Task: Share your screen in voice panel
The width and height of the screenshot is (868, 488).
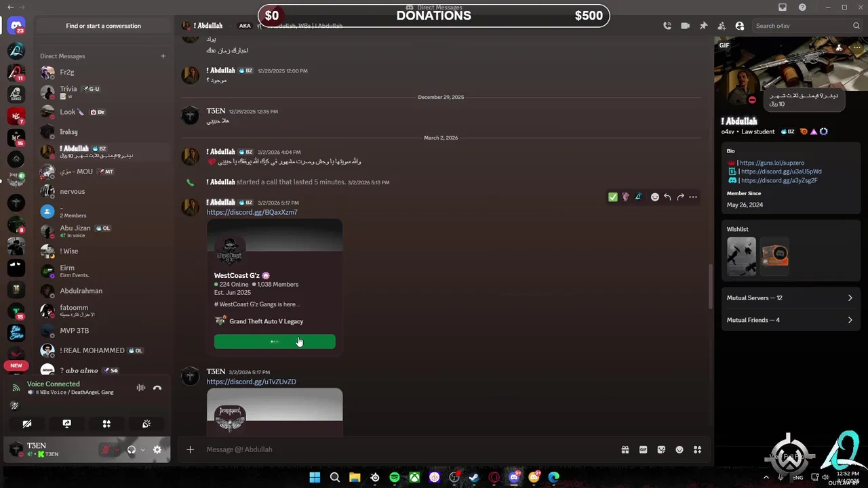Action: (x=66, y=424)
